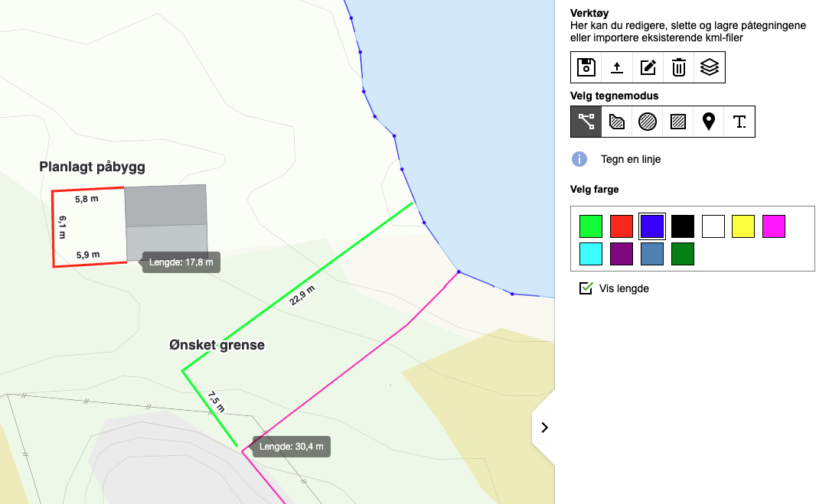Choose the circle drawing mode tool

[648, 122]
